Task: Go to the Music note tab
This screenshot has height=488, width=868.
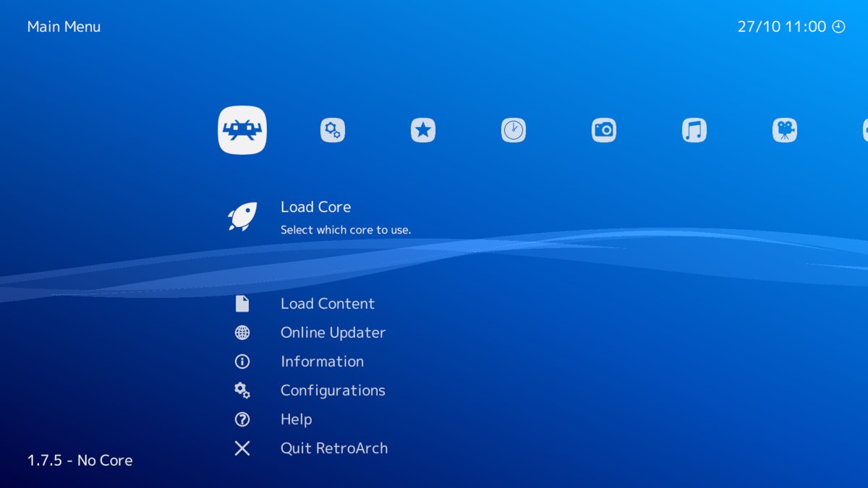Action: point(694,130)
